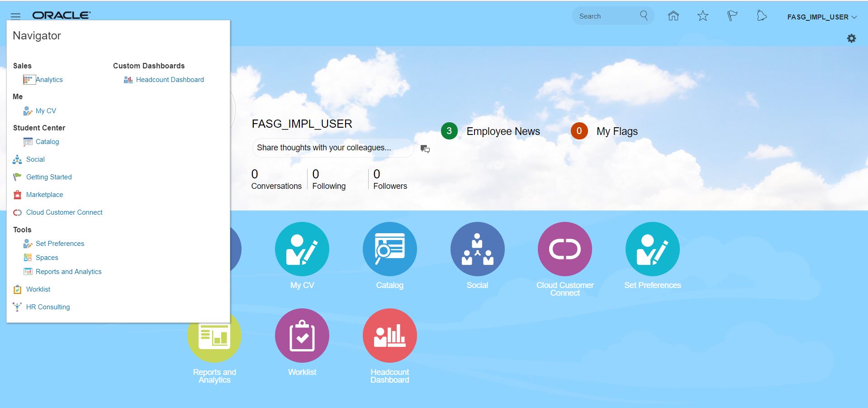The height and width of the screenshot is (408, 868).
Task: Open the My CV circular icon
Action: [x=302, y=249]
